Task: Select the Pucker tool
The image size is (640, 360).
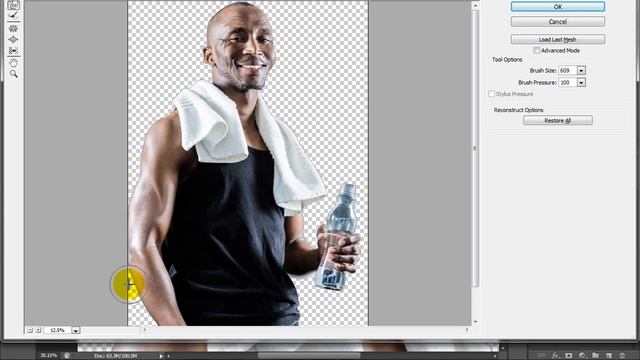Action: point(13,29)
